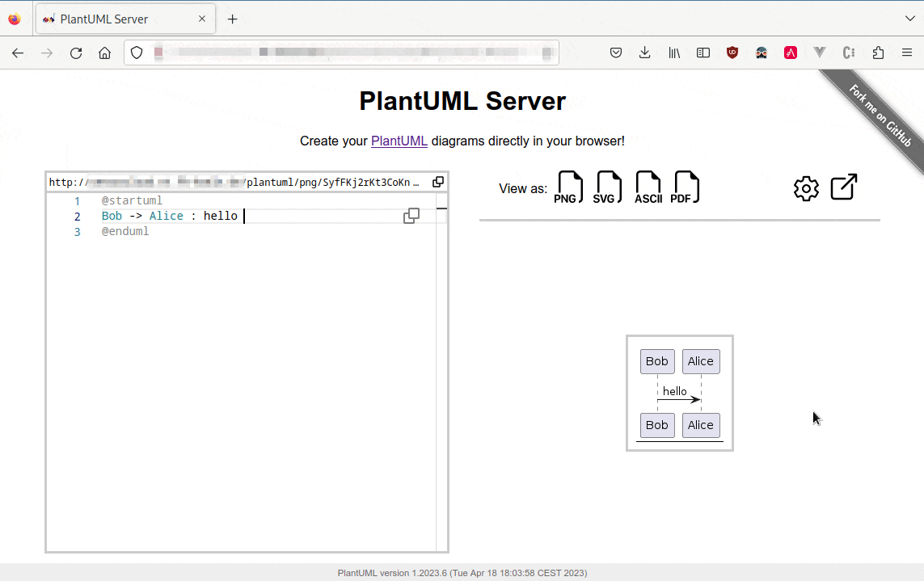Place cursor on @startuml line
The image size is (924, 581).
tap(132, 200)
